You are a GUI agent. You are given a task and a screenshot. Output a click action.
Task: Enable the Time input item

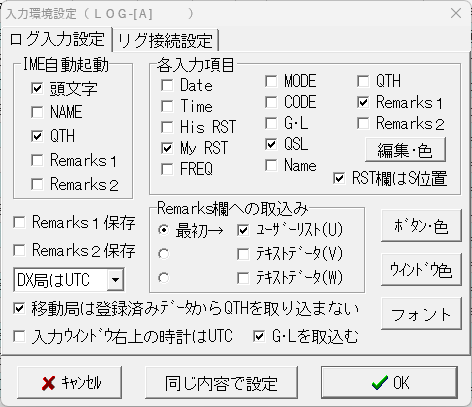[167, 106]
